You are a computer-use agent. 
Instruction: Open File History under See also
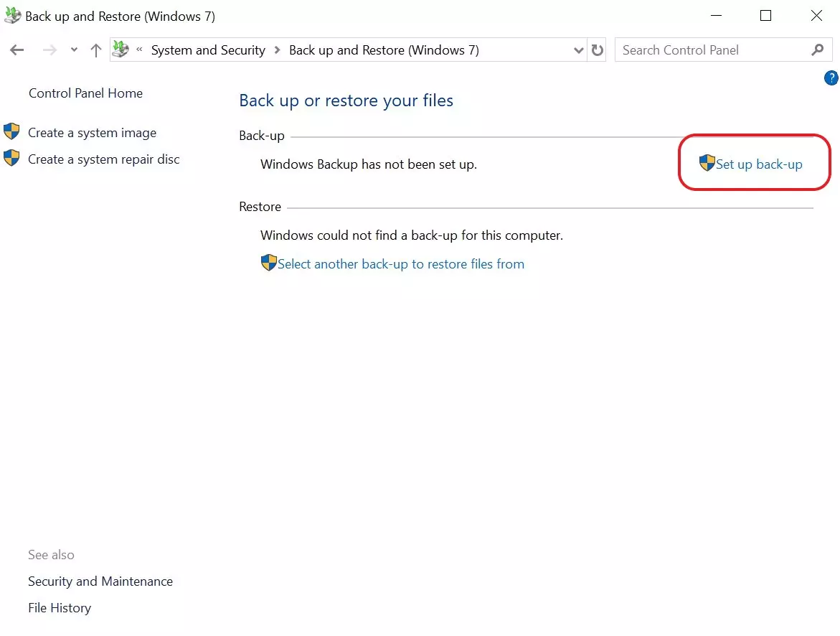60,608
